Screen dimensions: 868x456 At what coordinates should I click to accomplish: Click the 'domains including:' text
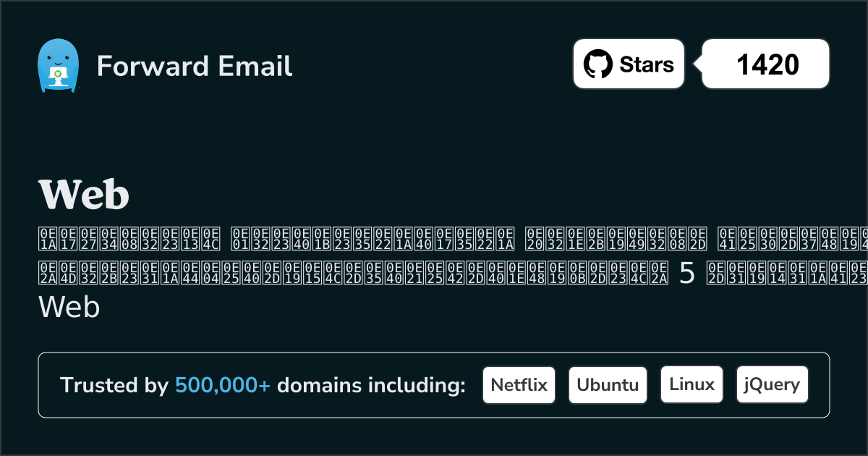pyautogui.click(x=371, y=386)
